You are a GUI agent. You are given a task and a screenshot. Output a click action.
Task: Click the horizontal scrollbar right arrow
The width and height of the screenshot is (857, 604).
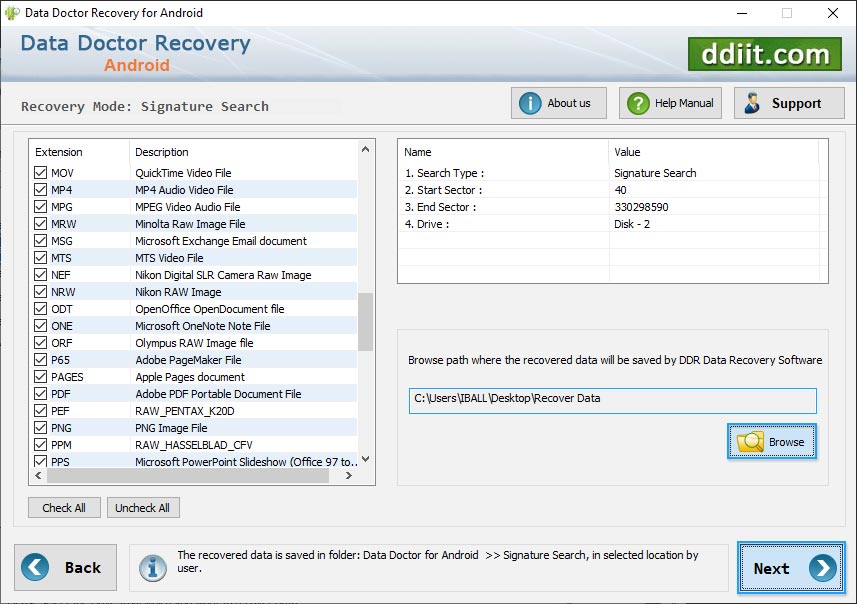click(350, 477)
